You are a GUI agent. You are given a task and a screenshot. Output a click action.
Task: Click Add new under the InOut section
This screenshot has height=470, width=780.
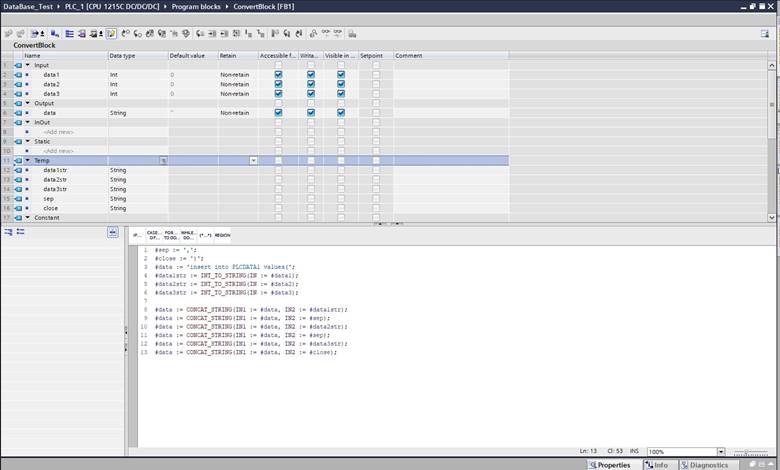57,132
